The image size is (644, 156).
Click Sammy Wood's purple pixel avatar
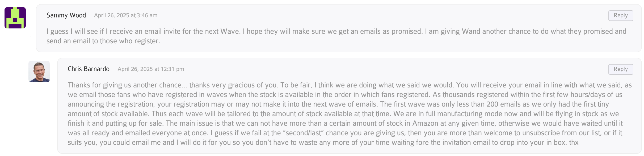[x=15, y=18]
